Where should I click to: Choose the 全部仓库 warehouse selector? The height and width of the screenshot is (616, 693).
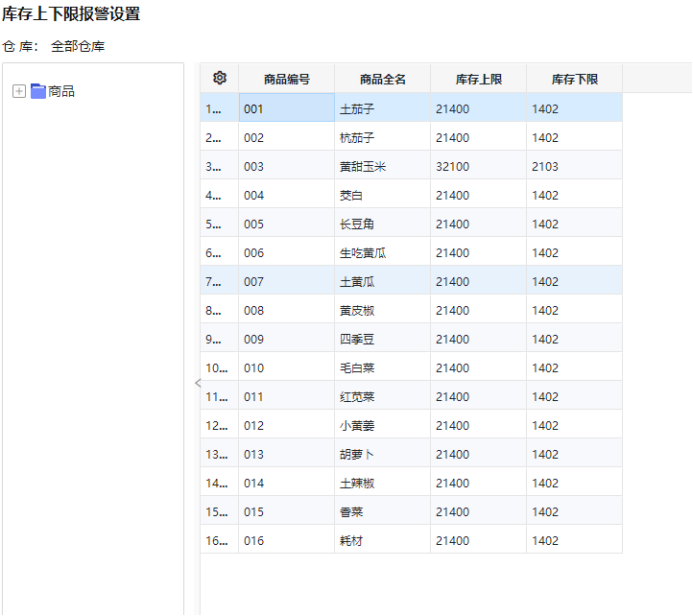[x=78, y=46]
